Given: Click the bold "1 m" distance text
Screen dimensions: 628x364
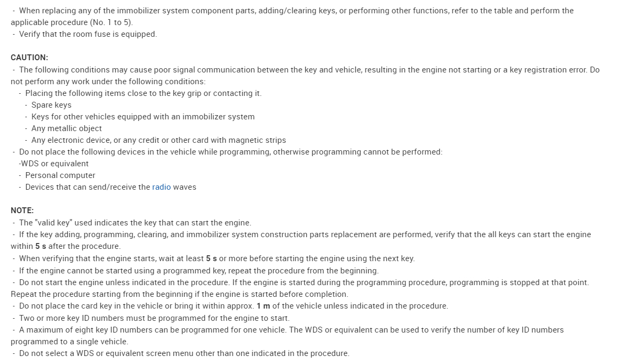Looking at the screenshot, I should point(263,306).
